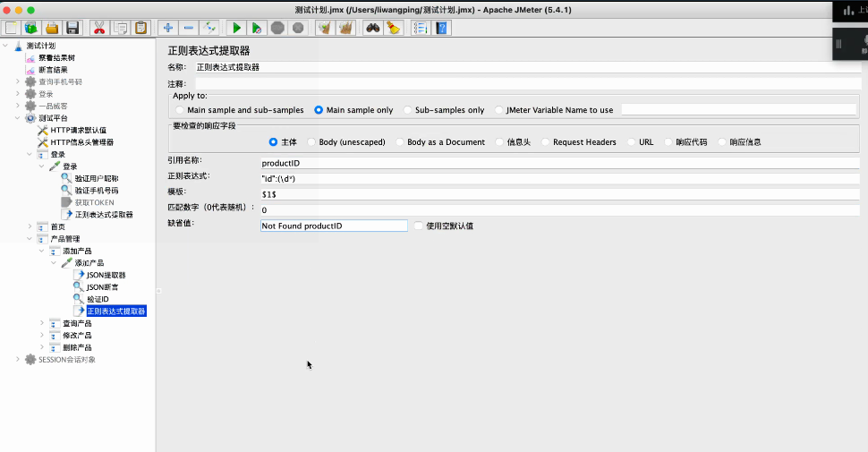The image size is (868, 452).
Task: Select Request Headers radio button
Action: pos(545,141)
